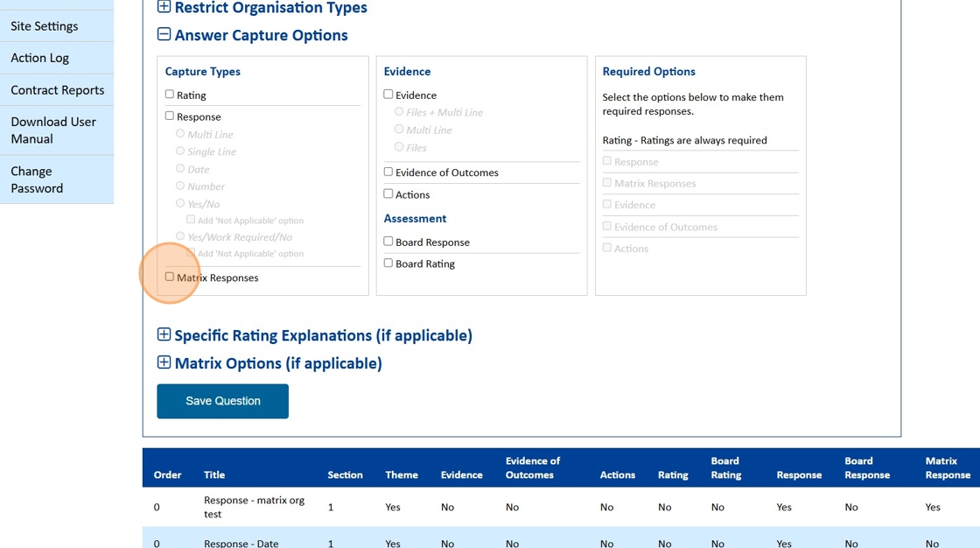Open the Change Password page

point(37,179)
